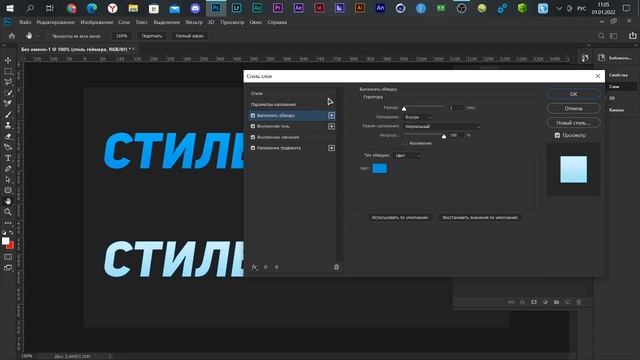Toggle the Preview checkbox in Layer Style
640x360 pixels.
click(557, 135)
